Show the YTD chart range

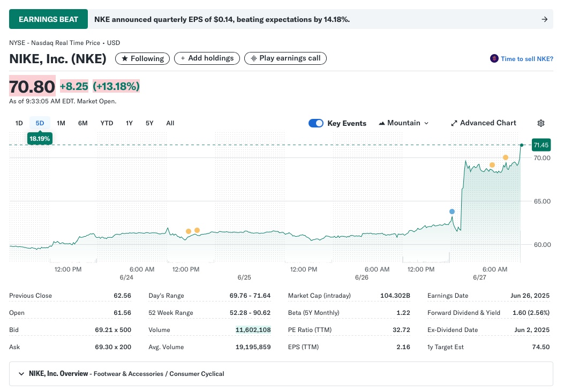tap(107, 123)
